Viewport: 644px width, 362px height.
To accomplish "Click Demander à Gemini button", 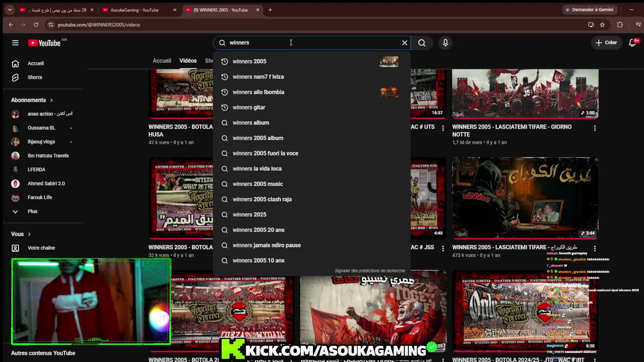I will point(589,10).
